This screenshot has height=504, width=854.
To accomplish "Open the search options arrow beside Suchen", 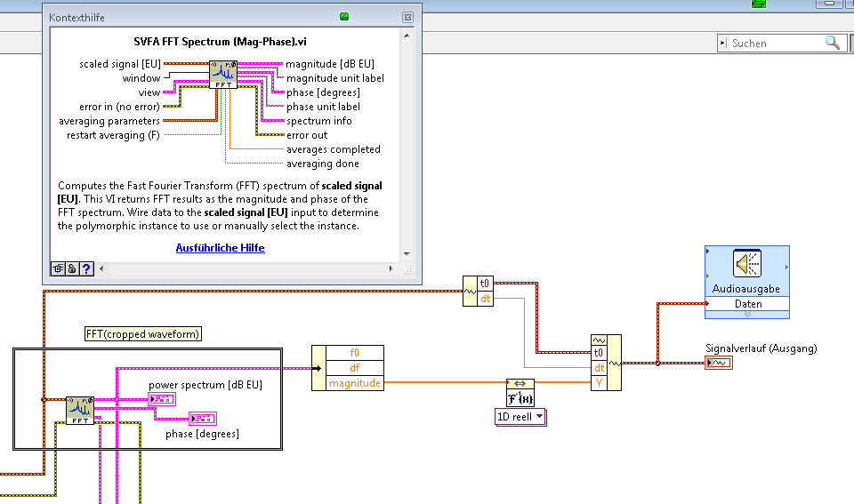I will tap(724, 43).
